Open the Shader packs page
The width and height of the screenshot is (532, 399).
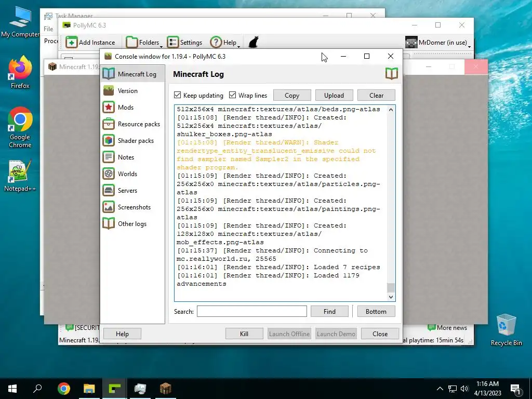132,140
